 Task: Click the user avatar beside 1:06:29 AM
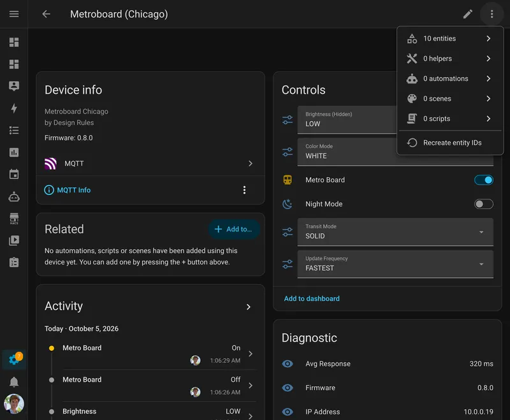[x=195, y=360]
